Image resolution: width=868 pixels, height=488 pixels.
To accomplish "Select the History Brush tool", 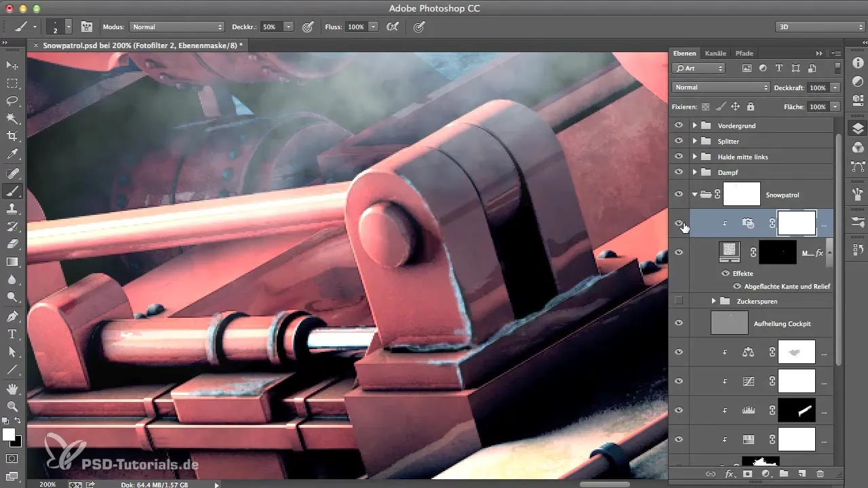I will 12,226.
